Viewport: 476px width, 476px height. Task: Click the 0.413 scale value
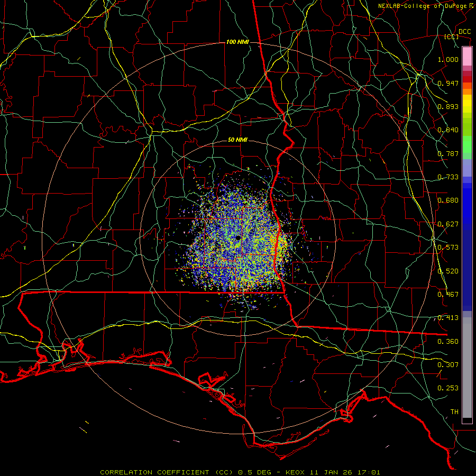click(448, 318)
